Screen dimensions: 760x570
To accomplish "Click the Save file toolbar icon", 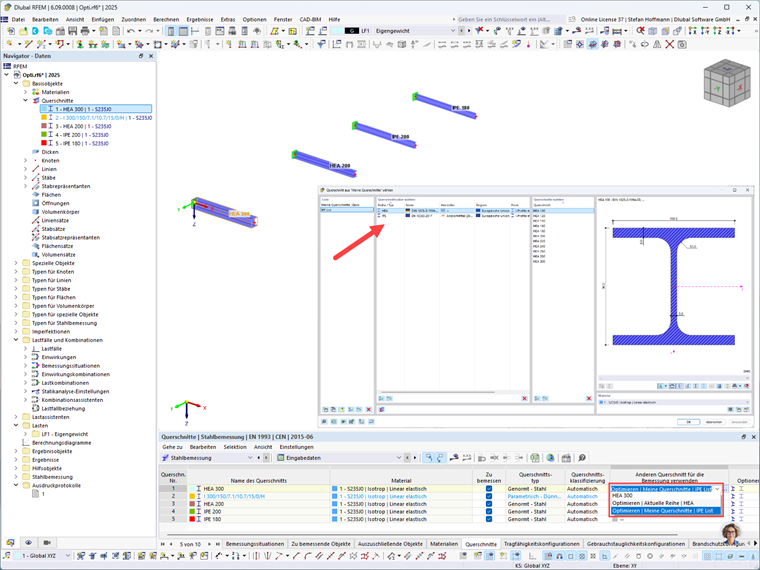I will (x=72, y=31).
